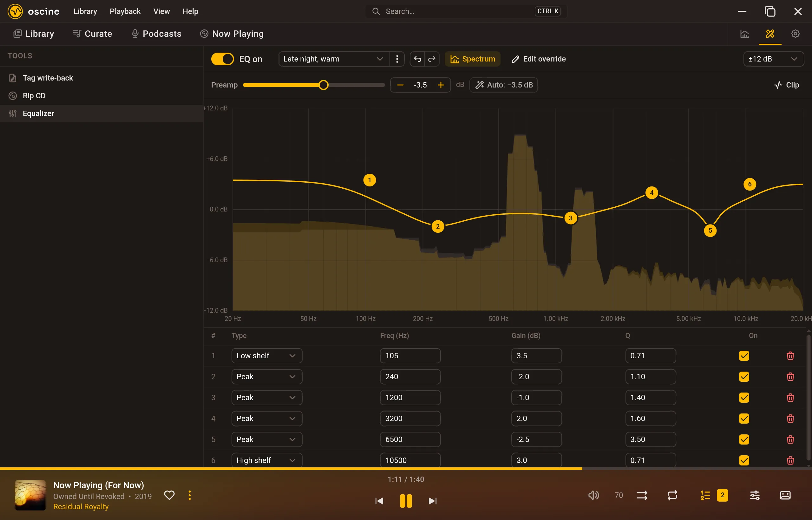Open Rip CD tool

coord(101,96)
